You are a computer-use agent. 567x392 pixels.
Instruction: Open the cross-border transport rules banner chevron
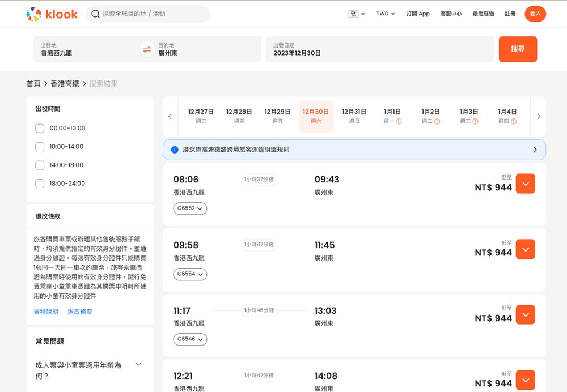click(534, 150)
